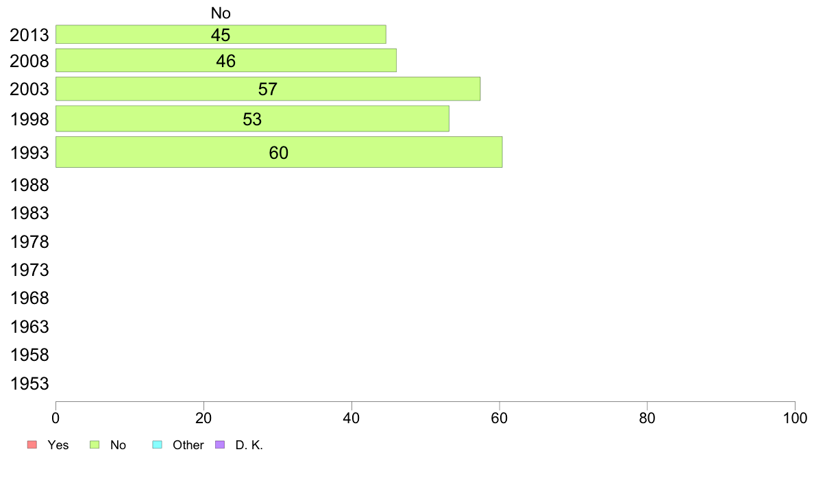Select the 2008 bar showing 46
The width and height of the screenshot is (814, 504).
(226, 60)
